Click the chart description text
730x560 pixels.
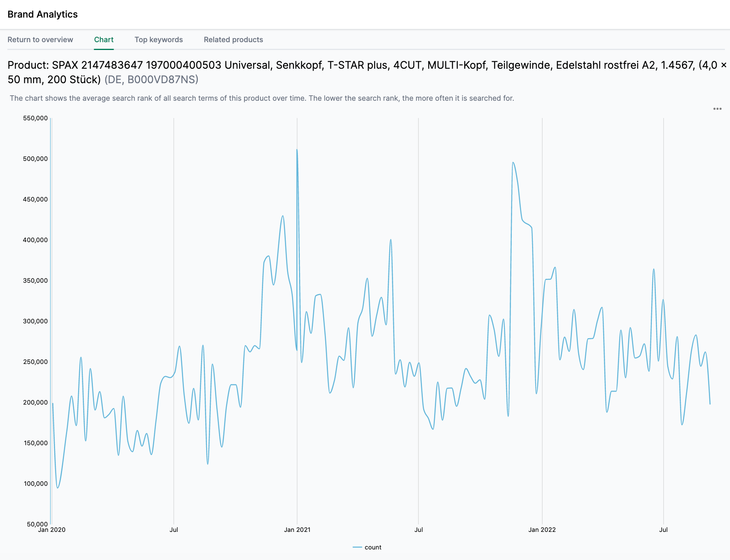pyautogui.click(x=262, y=98)
